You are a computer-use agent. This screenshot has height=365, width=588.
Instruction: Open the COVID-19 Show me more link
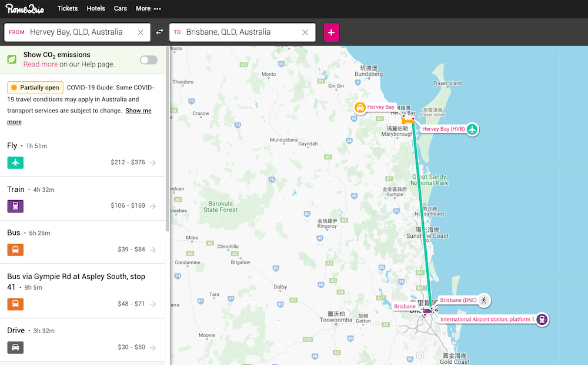click(x=138, y=111)
